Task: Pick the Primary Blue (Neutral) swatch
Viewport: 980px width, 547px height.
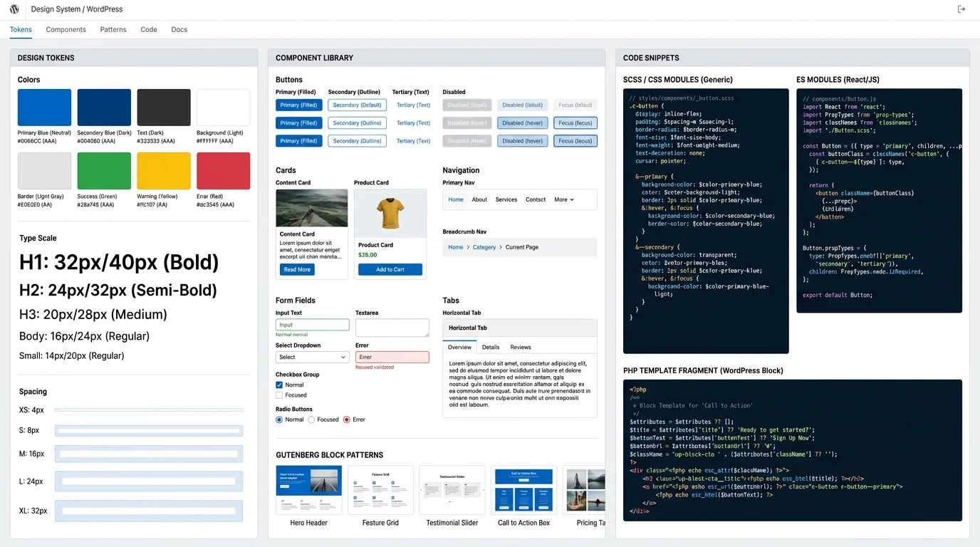Action: [x=44, y=108]
